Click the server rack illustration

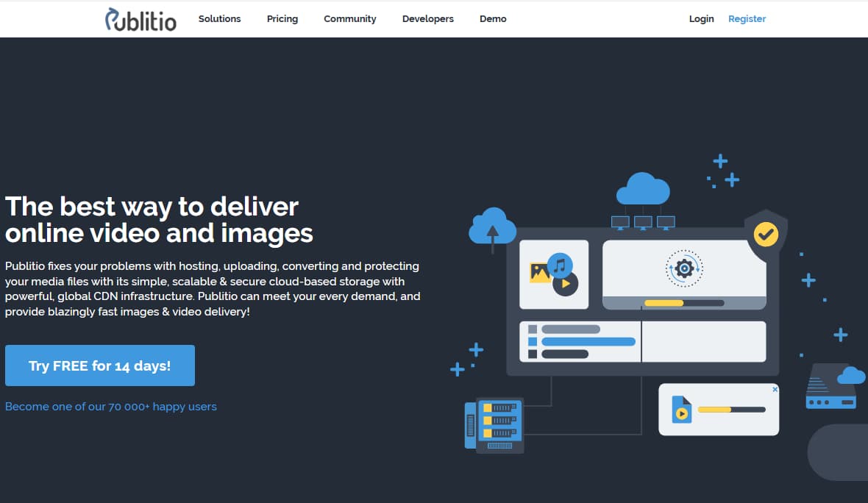(494, 425)
